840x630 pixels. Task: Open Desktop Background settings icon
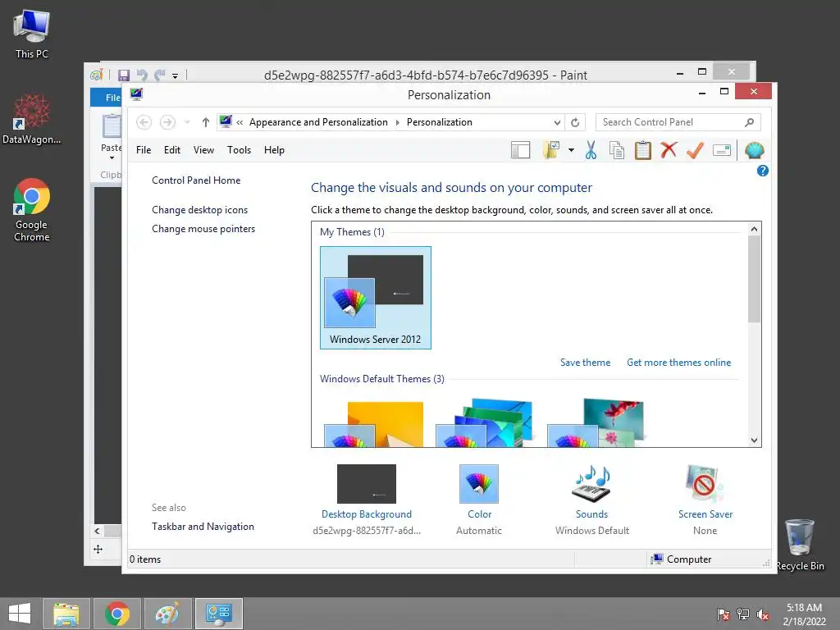(x=367, y=484)
